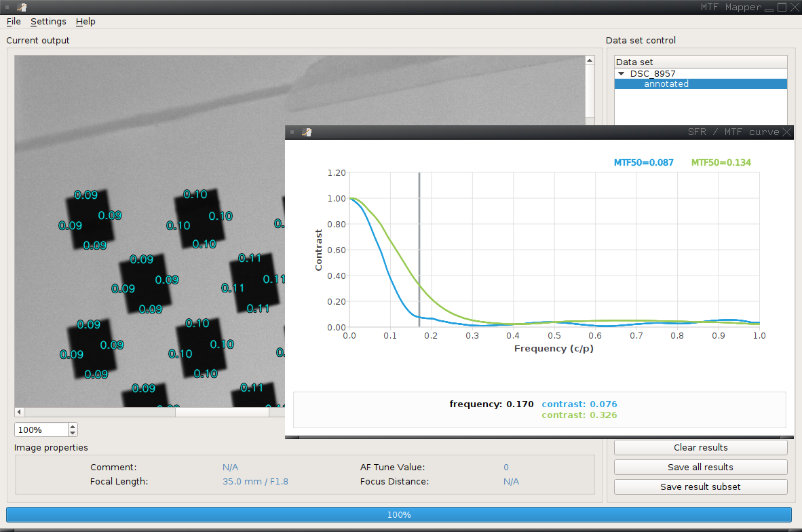Image resolution: width=802 pixels, height=532 pixels.
Task: Click the zoom stepper down arrow
Action: tap(73, 432)
